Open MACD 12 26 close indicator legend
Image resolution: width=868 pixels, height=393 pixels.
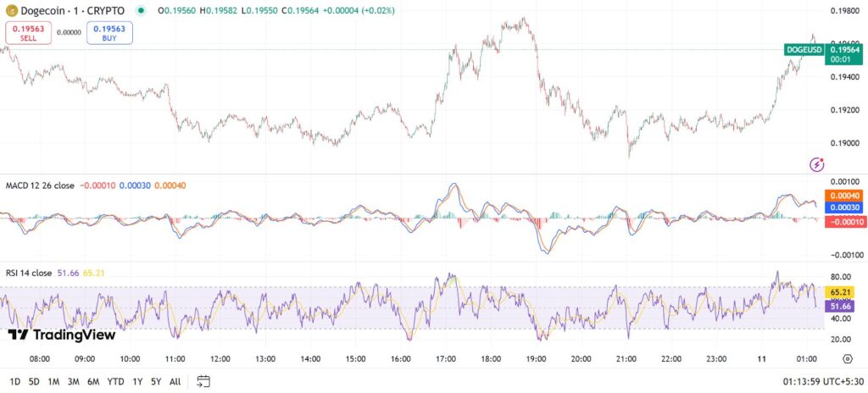click(40, 185)
